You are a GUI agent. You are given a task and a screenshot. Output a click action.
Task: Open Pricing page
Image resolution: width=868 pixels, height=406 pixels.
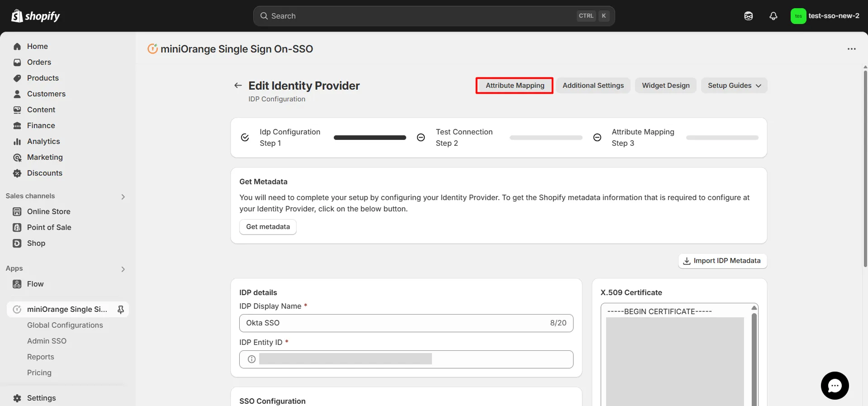(39, 373)
